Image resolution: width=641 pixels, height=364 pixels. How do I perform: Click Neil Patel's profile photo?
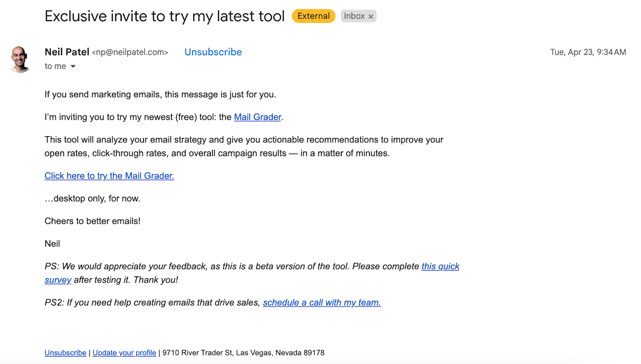[20, 59]
